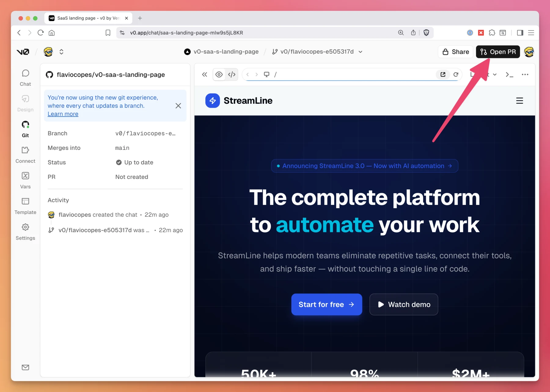Open the browser zoom control
This screenshot has height=392, width=550.
(401, 33)
